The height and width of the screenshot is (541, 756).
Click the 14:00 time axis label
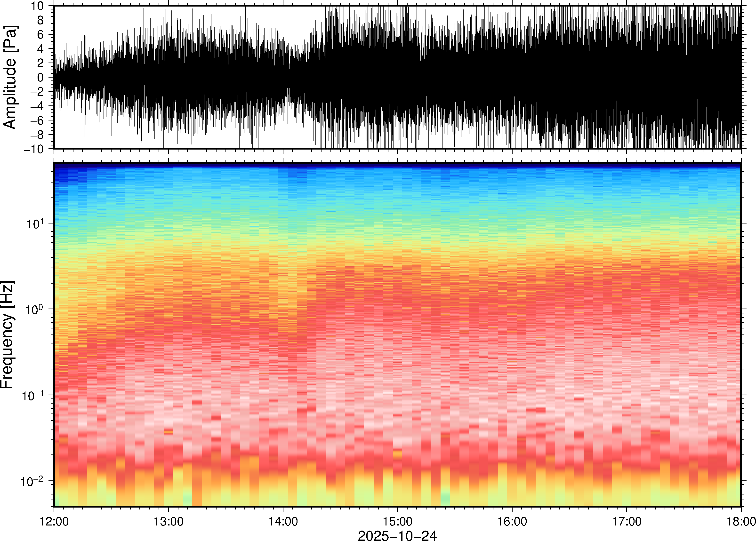coord(283,521)
